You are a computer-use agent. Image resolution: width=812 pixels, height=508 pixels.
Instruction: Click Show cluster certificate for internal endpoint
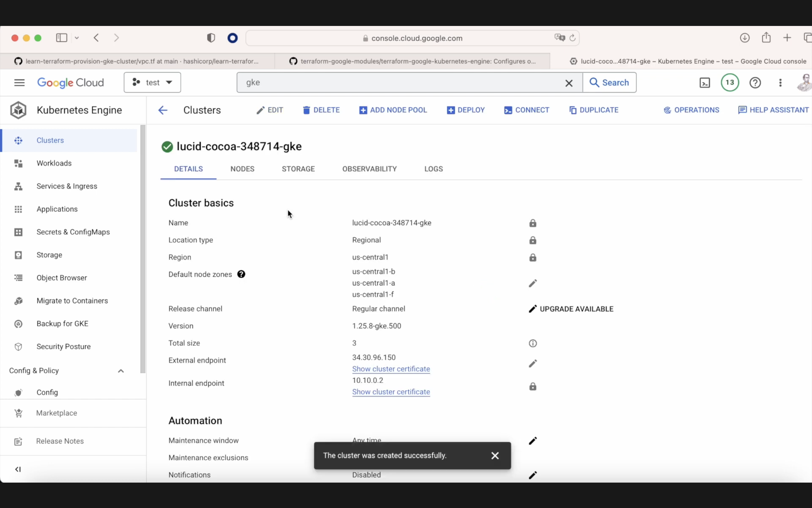point(391,391)
